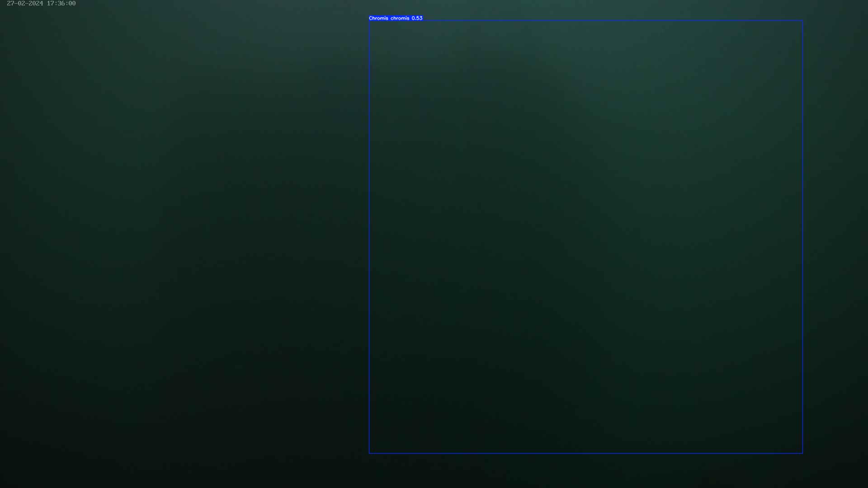Click bottom-left corner of blue bounding box
868x488 pixels.
[369, 453]
